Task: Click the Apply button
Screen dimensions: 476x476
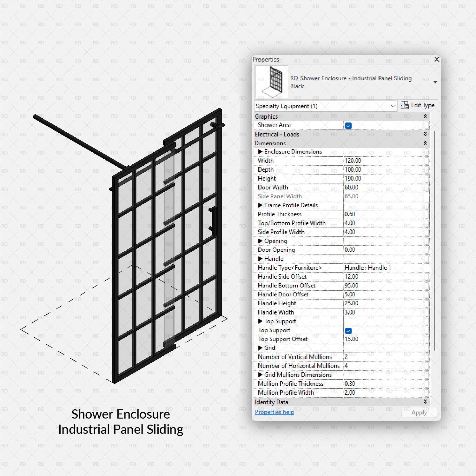Action: click(419, 412)
